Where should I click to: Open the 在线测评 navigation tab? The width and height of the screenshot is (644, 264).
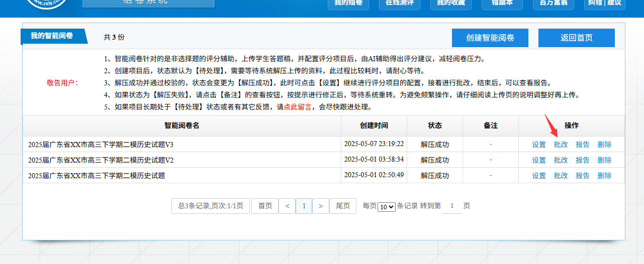click(x=399, y=4)
